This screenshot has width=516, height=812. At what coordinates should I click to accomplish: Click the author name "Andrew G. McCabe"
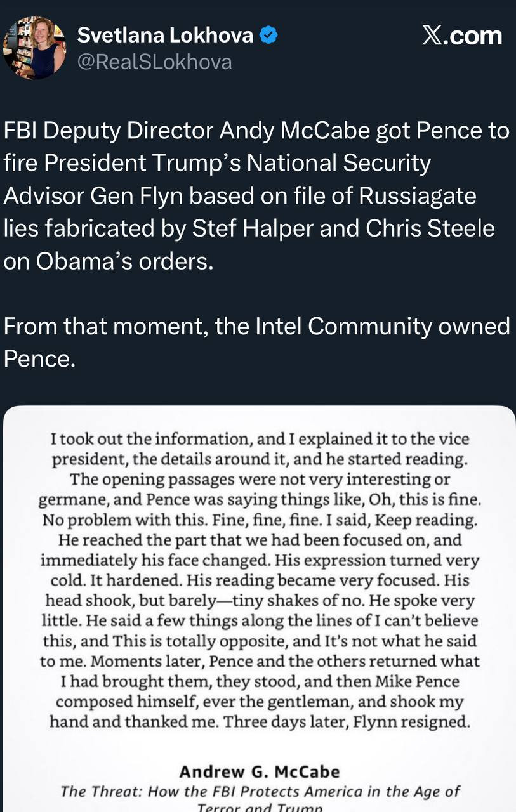point(260,772)
